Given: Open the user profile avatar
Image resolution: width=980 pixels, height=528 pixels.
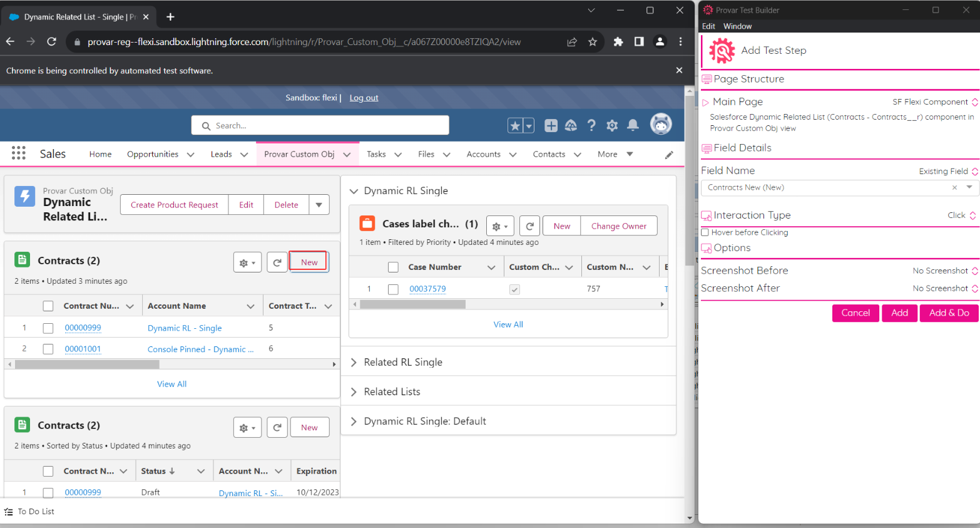Looking at the screenshot, I should point(661,124).
